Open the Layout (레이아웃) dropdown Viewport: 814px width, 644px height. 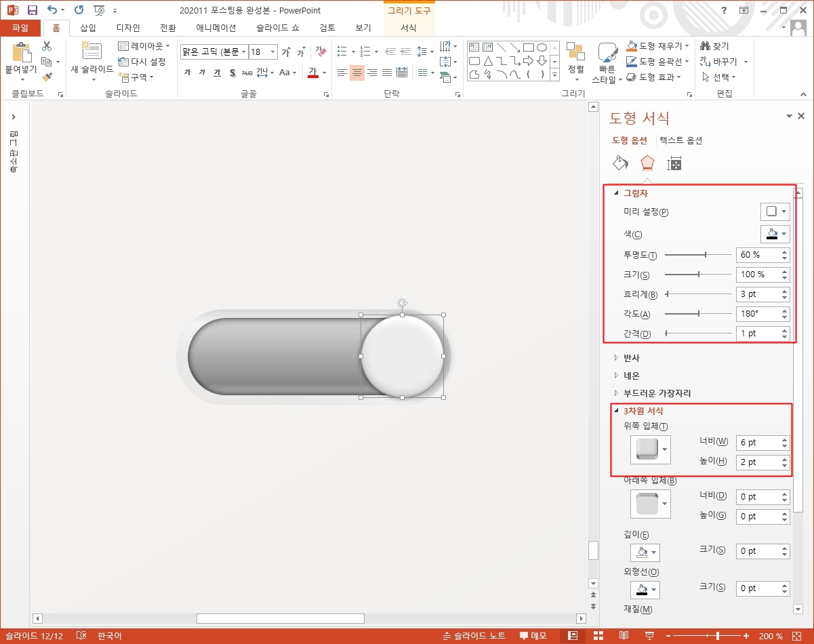coord(144,46)
